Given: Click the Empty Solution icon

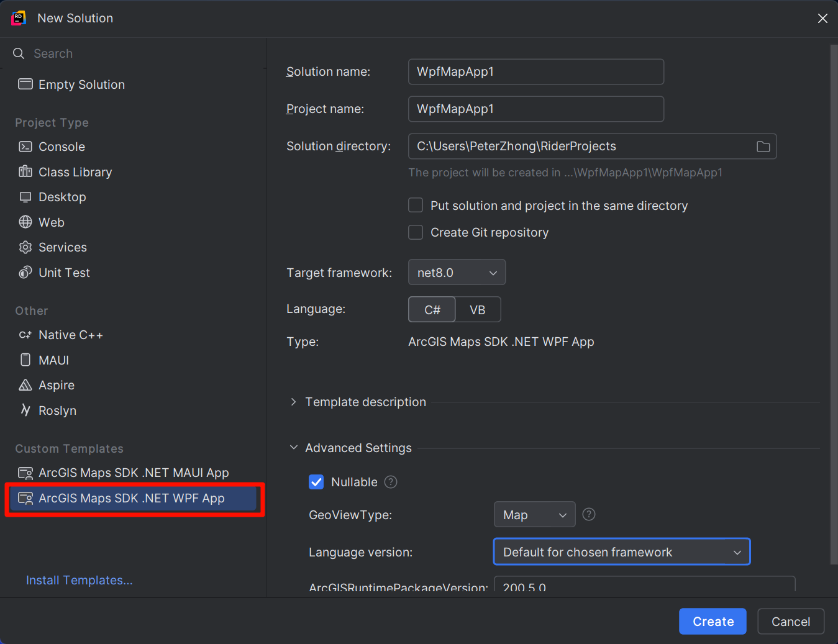Looking at the screenshot, I should [25, 84].
